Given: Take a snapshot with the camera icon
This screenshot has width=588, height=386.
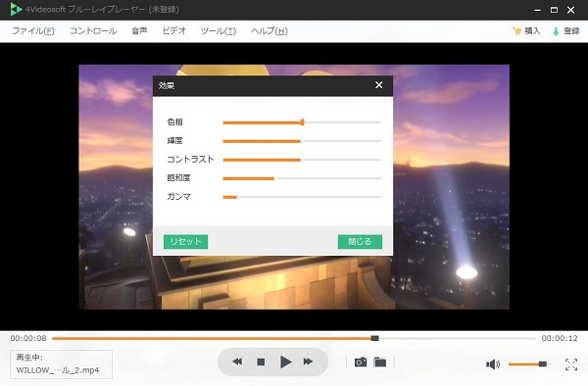Looking at the screenshot, I should (361, 362).
